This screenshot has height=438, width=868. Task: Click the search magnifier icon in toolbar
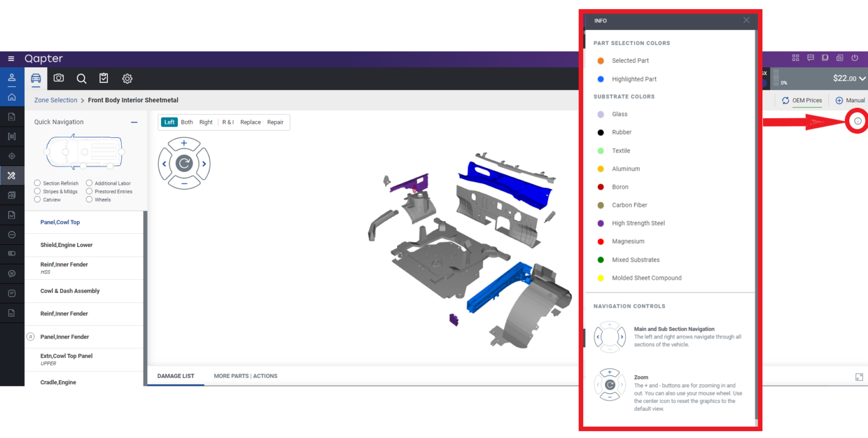point(81,79)
